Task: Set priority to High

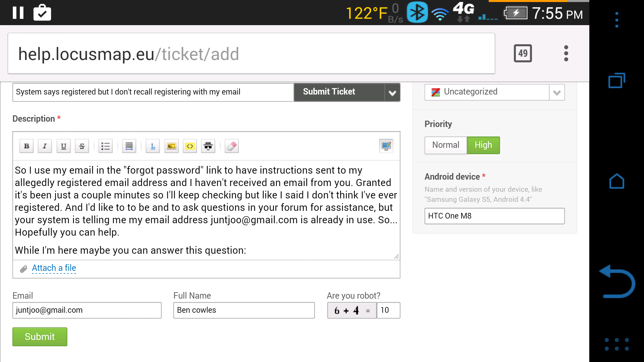Action: pos(483,145)
